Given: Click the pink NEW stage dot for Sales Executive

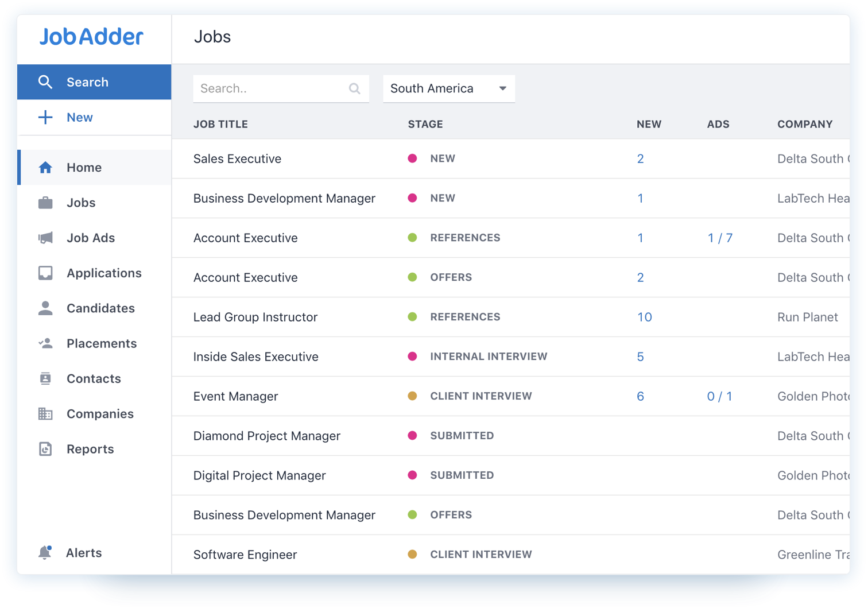Looking at the screenshot, I should (x=413, y=158).
